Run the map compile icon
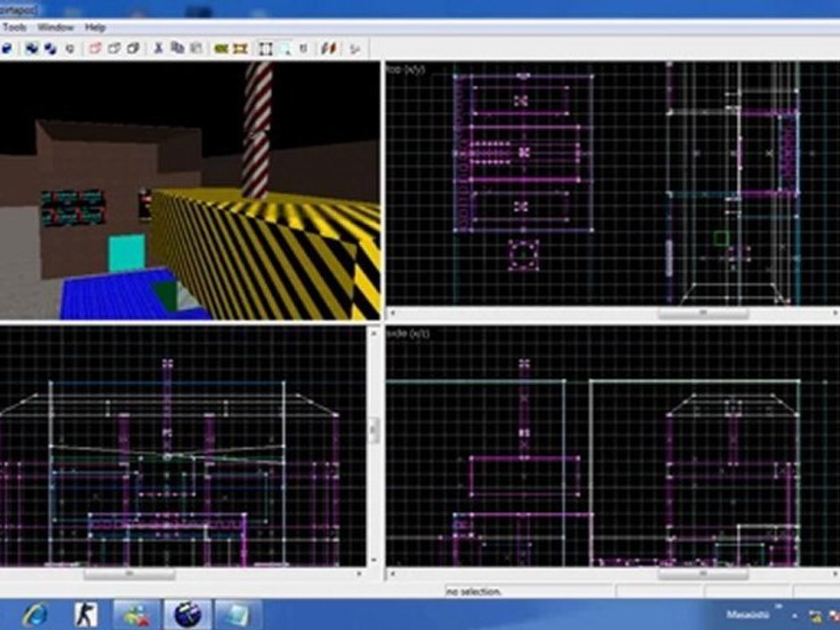 point(354,49)
